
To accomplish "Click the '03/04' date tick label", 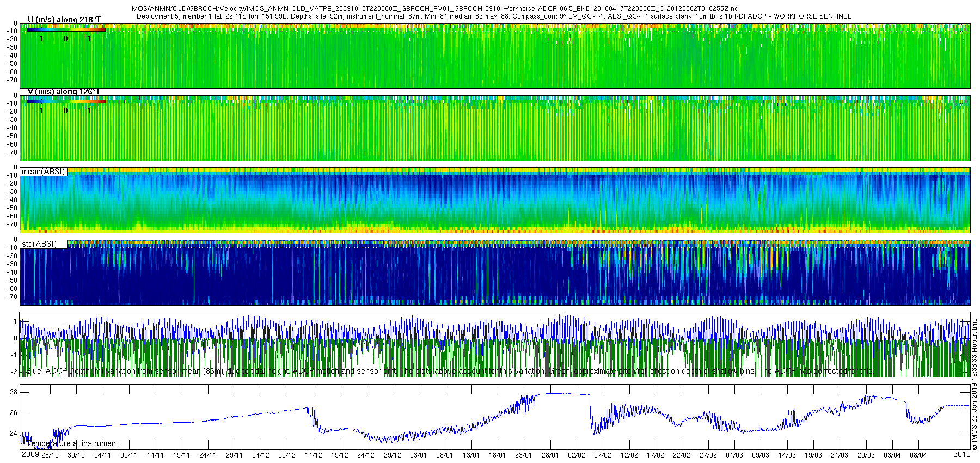I will (x=892, y=455).
